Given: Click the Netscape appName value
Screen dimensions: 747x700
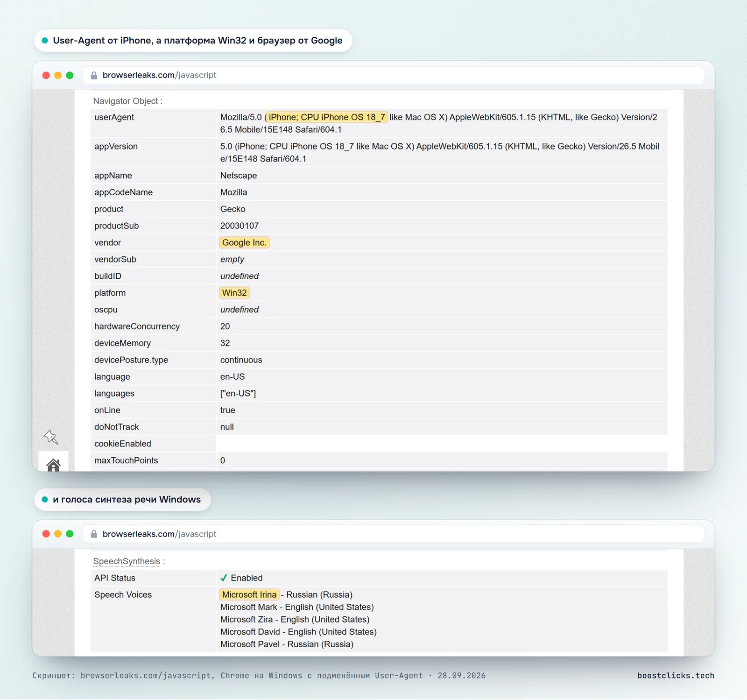Looking at the screenshot, I should (239, 176).
